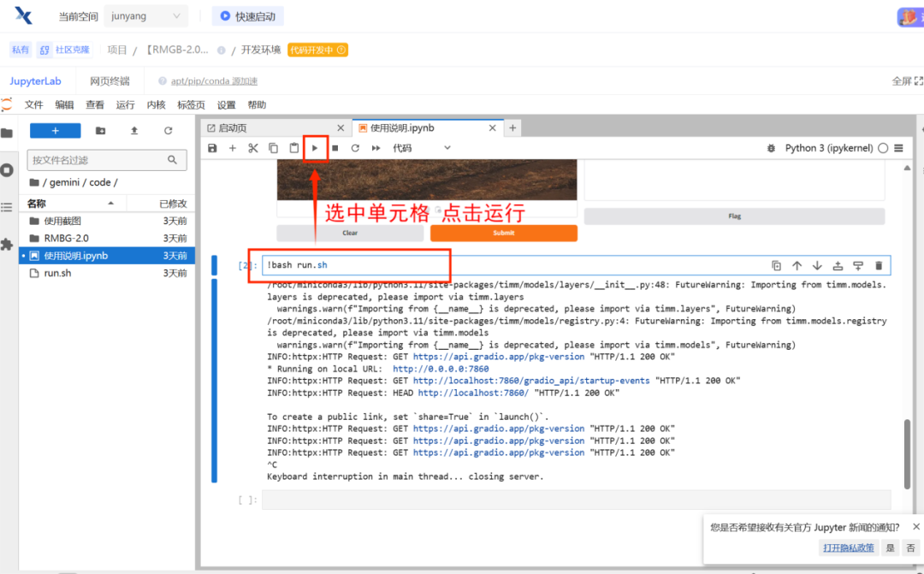Switch to the JupyterLab tab

(35, 80)
